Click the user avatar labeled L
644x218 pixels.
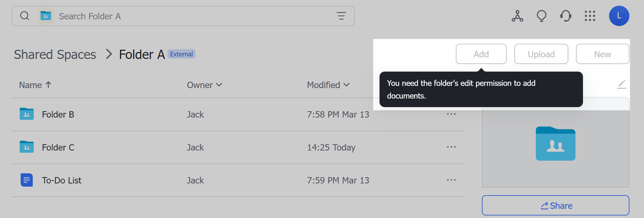[x=619, y=16]
